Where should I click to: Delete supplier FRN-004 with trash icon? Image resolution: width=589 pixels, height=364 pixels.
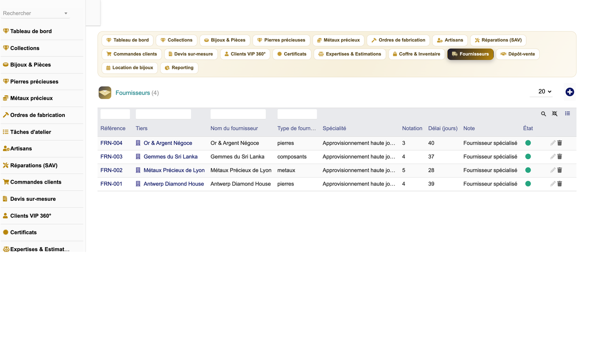click(560, 143)
